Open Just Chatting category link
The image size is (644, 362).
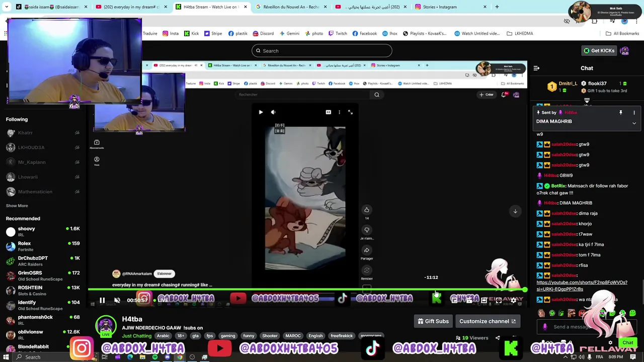136,336
